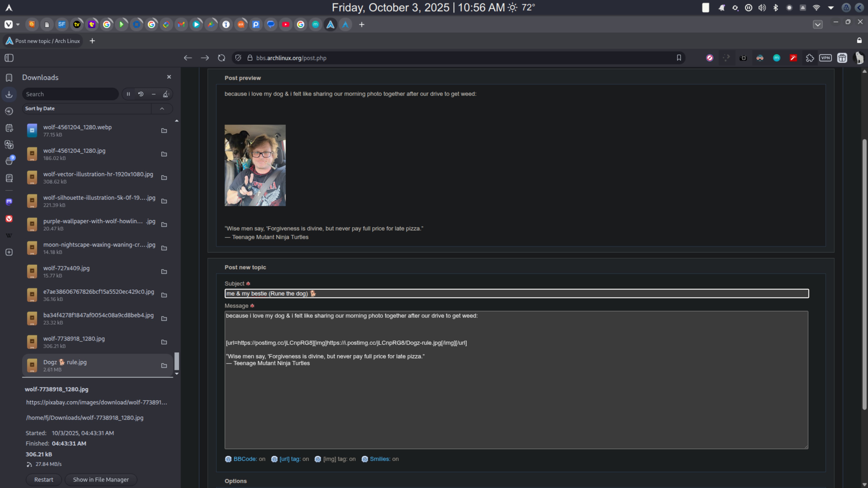
Task: Open the Wikipedia web panel icon
Action: click(9, 235)
